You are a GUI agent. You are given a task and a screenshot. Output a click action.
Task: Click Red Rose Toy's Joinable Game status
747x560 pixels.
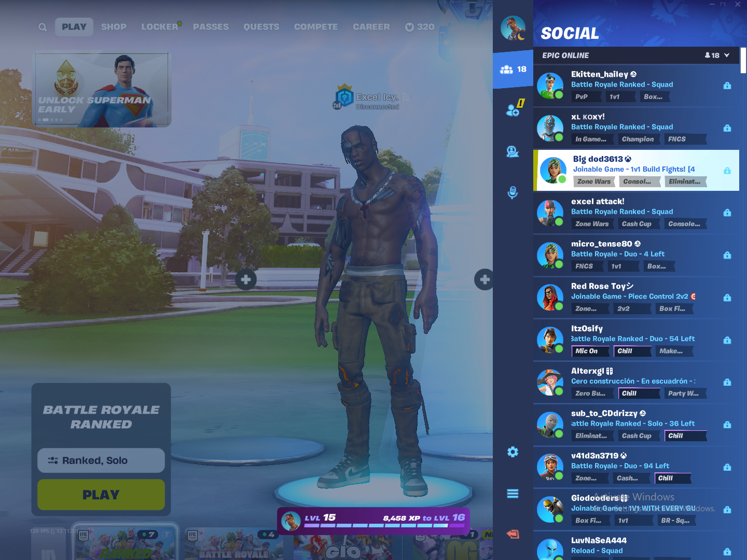pyautogui.click(x=633, y=297)
